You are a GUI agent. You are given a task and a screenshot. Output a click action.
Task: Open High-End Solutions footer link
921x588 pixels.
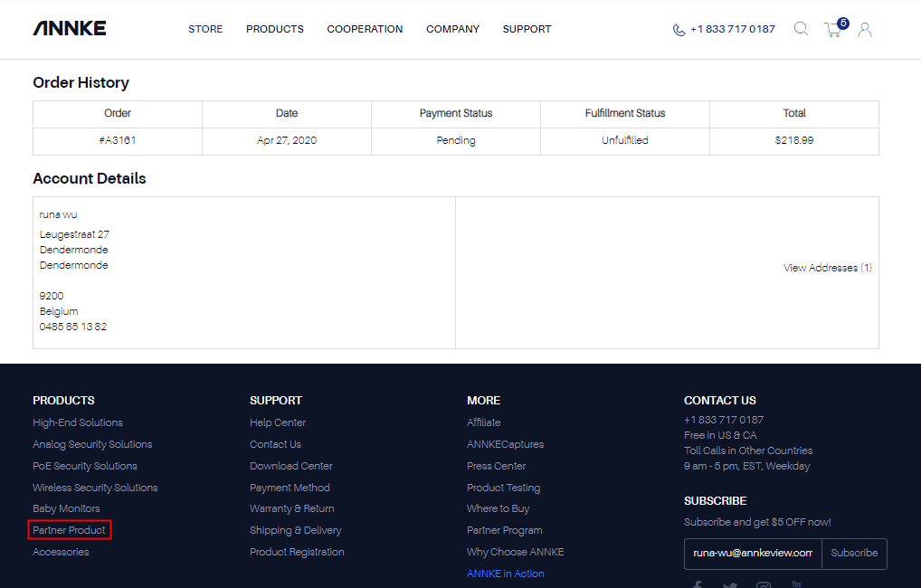(x=78, y=422)
